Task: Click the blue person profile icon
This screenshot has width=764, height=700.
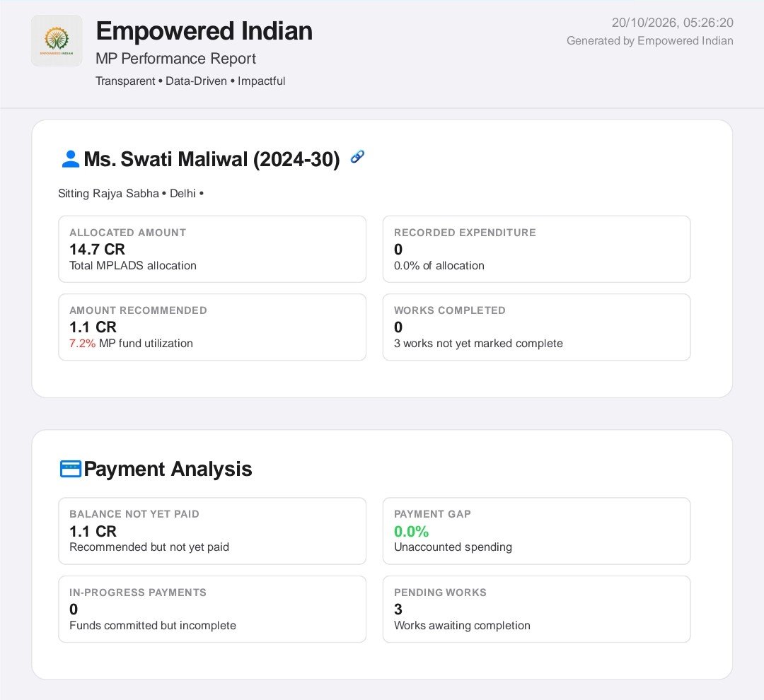Action: 71,159
